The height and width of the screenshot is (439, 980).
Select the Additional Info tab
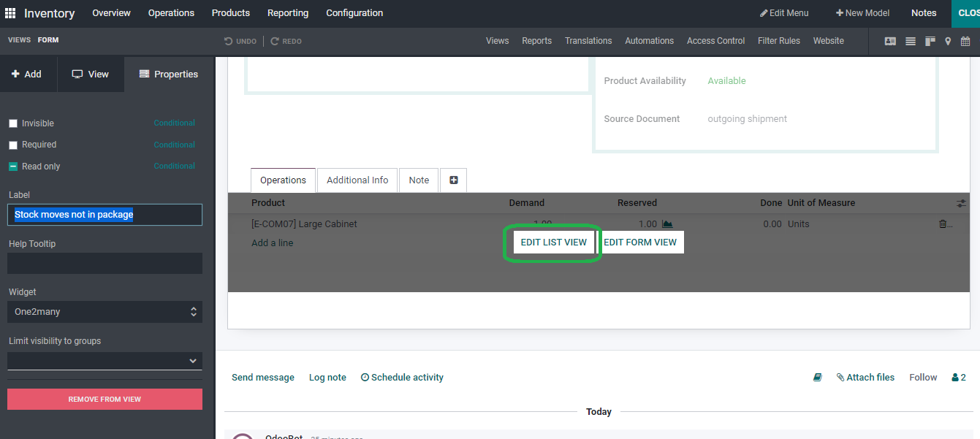click(x=357, y=180)
